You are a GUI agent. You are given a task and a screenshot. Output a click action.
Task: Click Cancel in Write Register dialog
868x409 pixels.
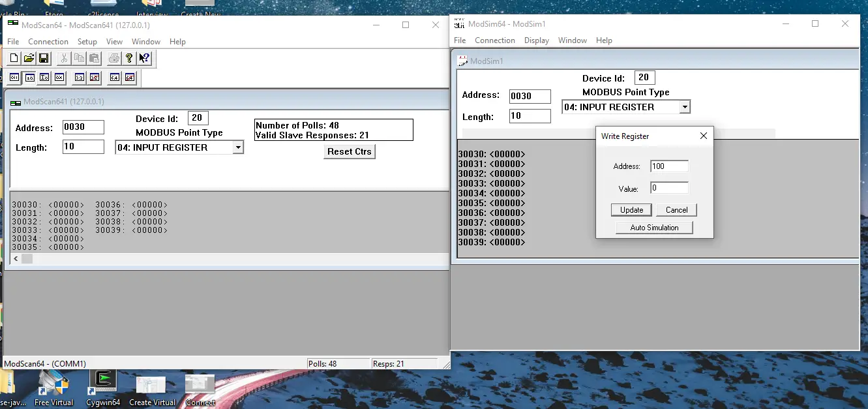(x=676, y=210)
